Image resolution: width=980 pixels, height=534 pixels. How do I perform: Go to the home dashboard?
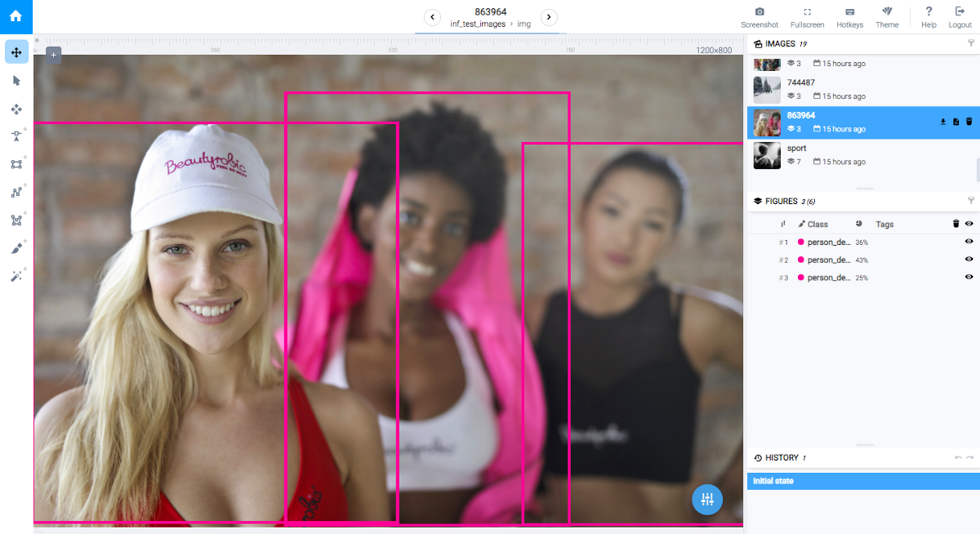pyautogui.click(x=16, y=16)
